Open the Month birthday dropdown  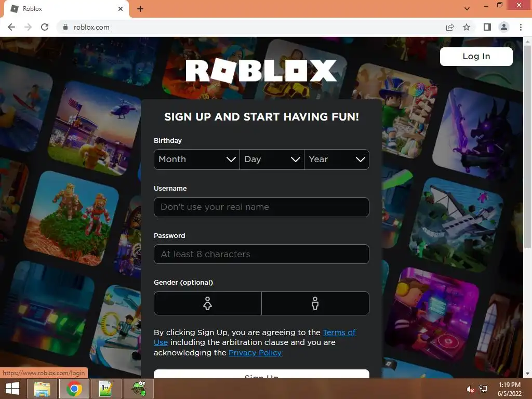point(197,159)
